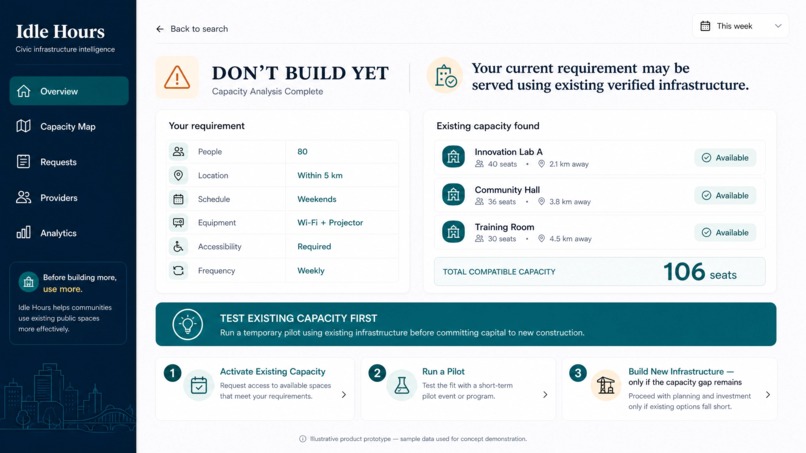Viewport: 806px width, 453px height.
Task: Click the Idle Hours logo title
Action: pos(60,31)
